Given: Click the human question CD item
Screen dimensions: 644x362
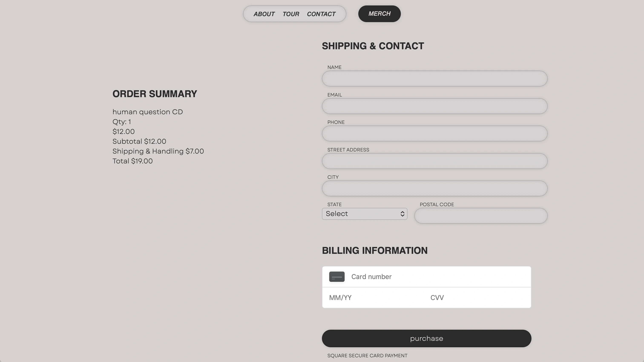Looking at the screenshot, I should click(x=148, y=112).
